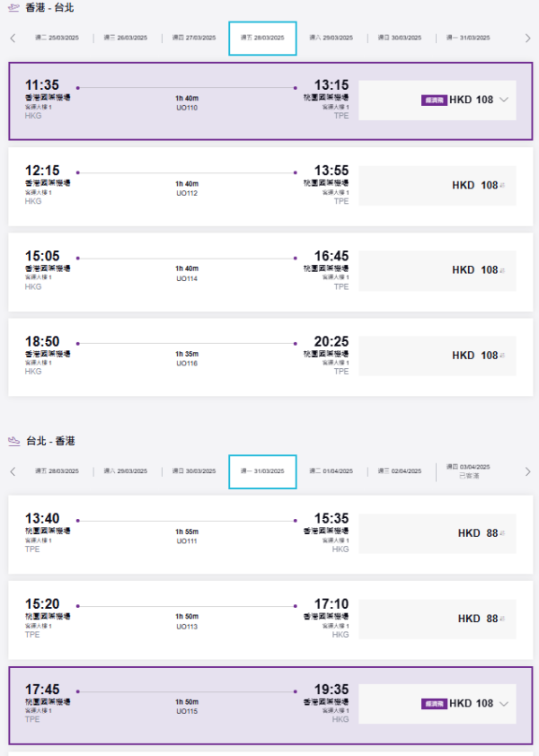Select outbound date tab 29/03/2025
This screenshot has width=539, height=756.
(x=331, y=39)
